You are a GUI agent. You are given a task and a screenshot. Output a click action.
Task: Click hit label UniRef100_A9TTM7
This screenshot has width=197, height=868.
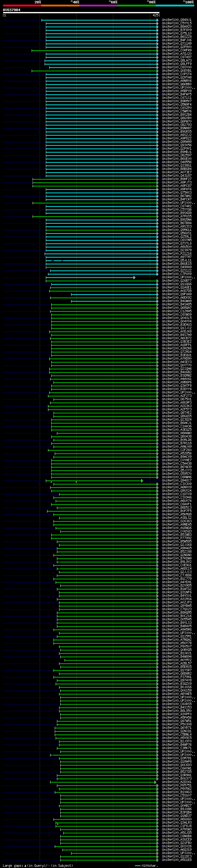[x=177, y=257]
